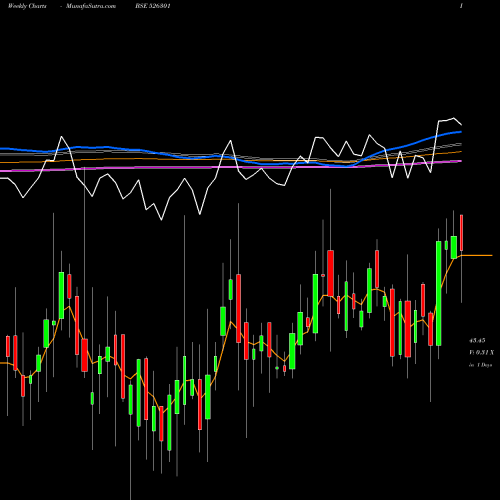Click the 'MunafaSutra.com' label
500x500 pixels.
[91, 6]
